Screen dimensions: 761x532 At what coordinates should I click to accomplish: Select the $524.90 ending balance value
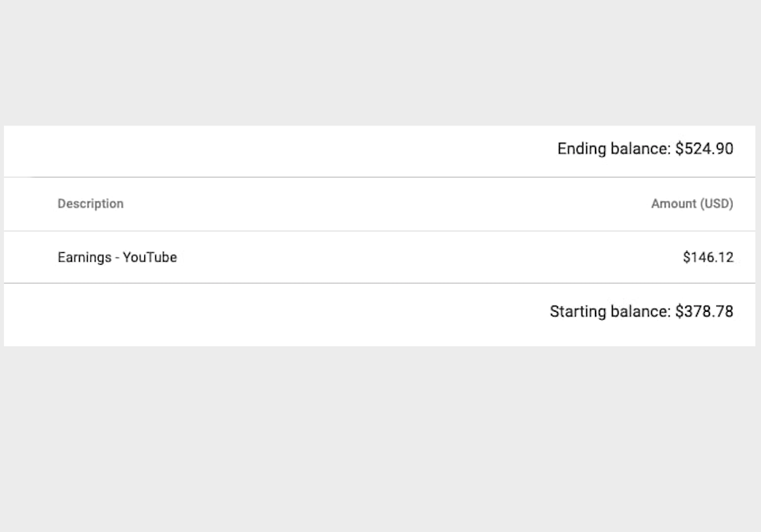[705, 149]
